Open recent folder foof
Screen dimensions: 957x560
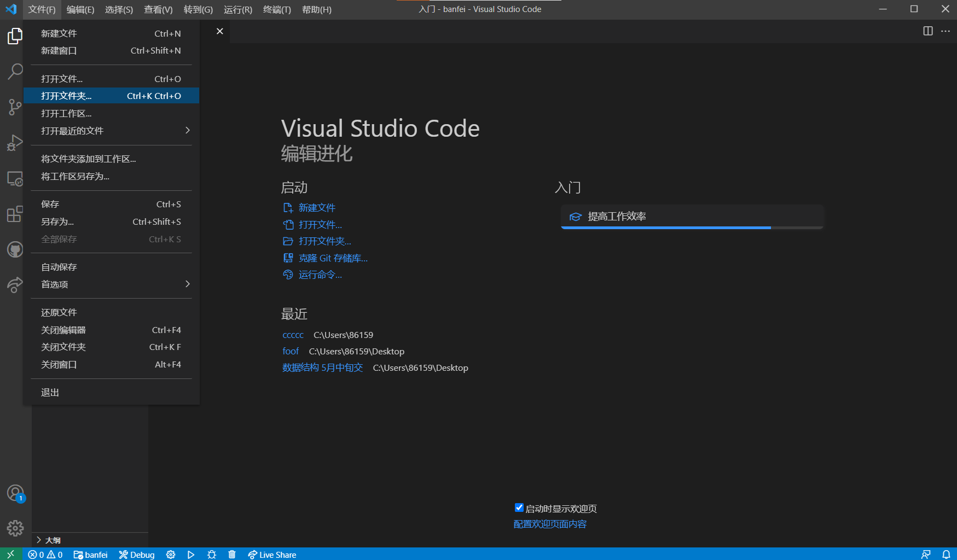[x=291, y=351]
